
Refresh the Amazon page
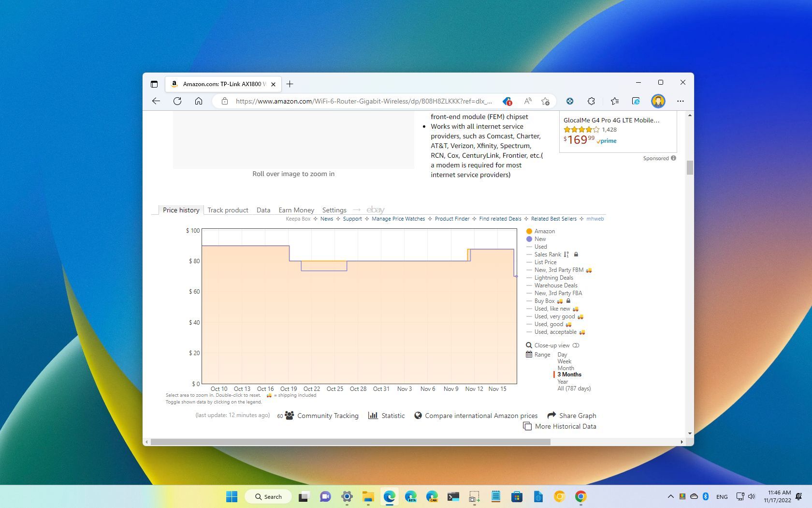click(x=177, y=101)
